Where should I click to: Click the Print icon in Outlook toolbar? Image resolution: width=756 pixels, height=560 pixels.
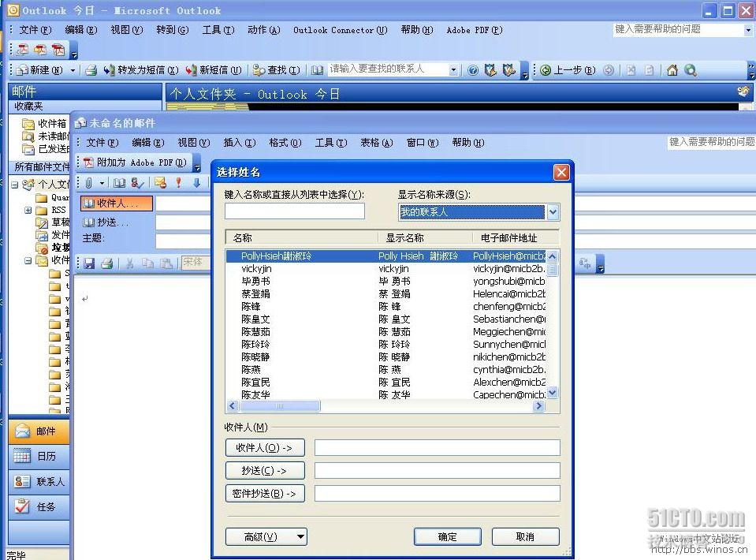[x=91, y=70]
